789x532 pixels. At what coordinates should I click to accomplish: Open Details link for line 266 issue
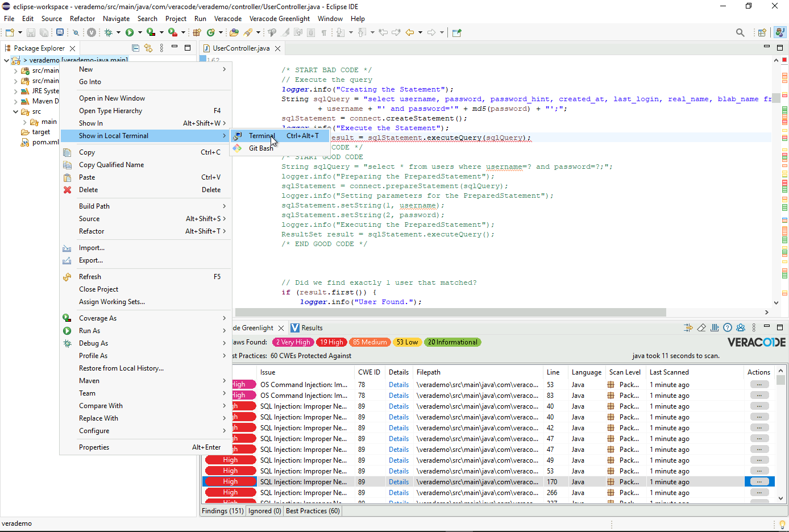coord(398,493)
